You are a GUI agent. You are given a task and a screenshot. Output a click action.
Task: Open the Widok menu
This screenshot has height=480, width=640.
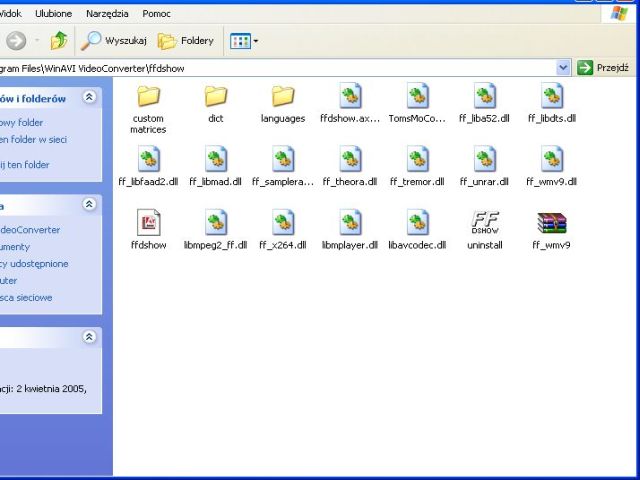click(10, 13)
